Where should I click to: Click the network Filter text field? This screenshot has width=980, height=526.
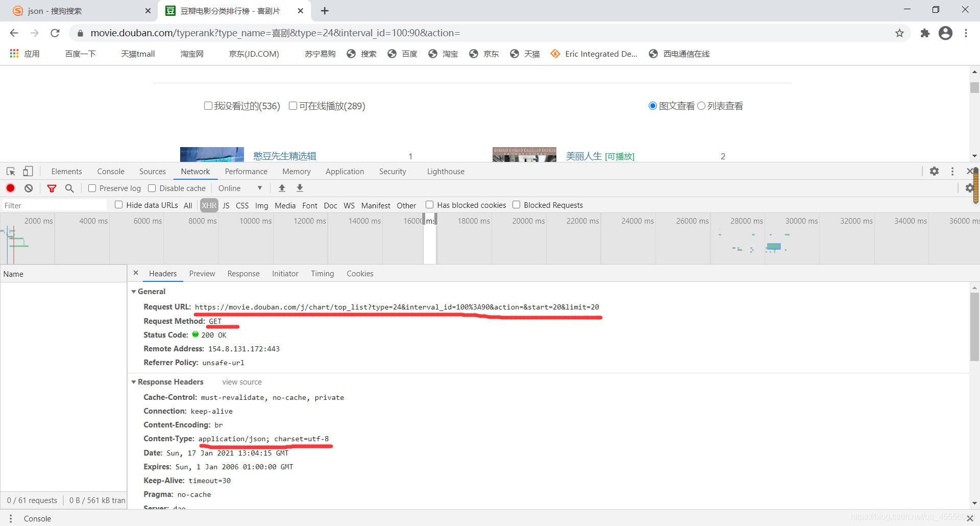coord(54,205)
